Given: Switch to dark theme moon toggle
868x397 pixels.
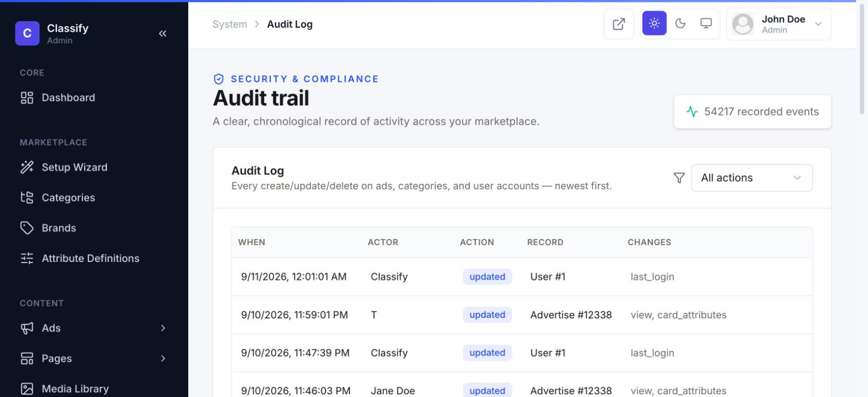Looking at the screenshot, I should [680, 23].
